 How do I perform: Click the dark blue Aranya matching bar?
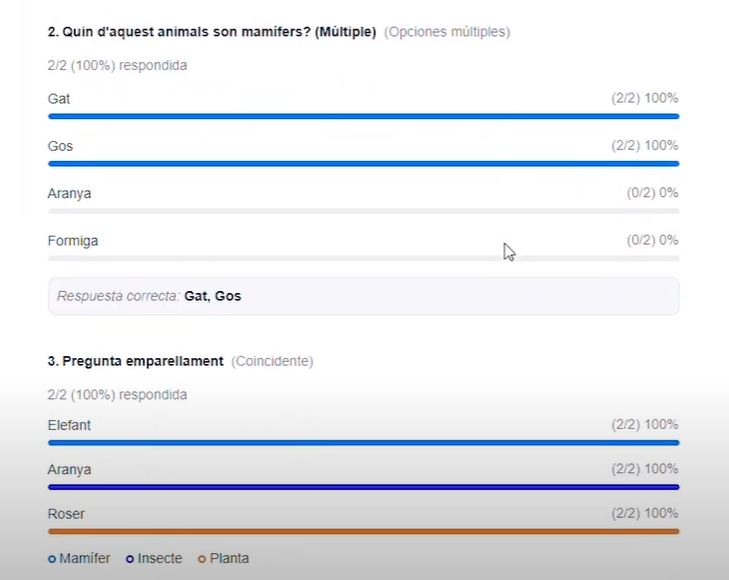tap(363, 487)
